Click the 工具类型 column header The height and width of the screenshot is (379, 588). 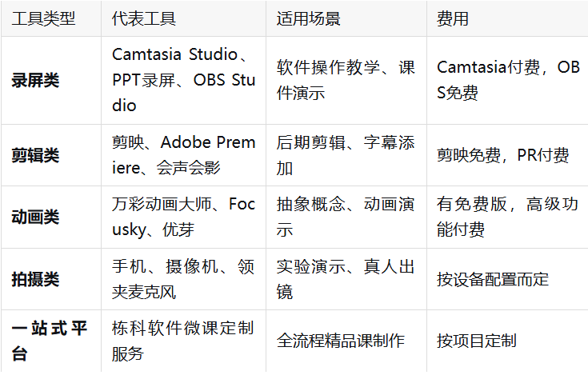[x=51, y=18]
